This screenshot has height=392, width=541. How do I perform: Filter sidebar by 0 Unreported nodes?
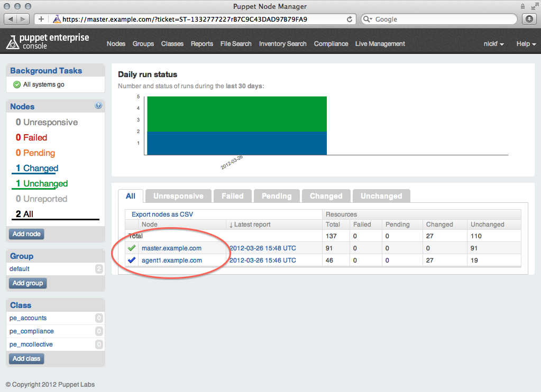click(41, 199)
